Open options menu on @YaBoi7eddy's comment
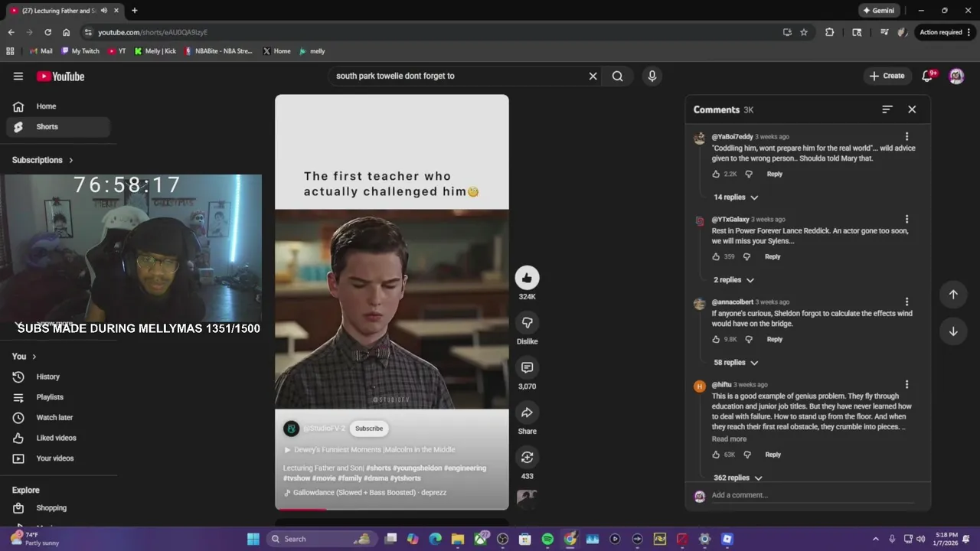Image resolution: width=980 pixels, height=551 pixels. point(906,136)
